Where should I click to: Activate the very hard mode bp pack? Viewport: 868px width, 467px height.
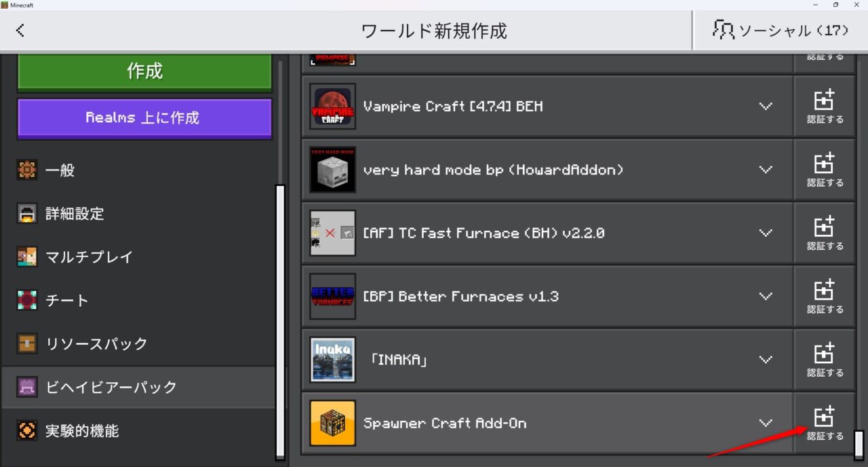(x=825, y=170)
